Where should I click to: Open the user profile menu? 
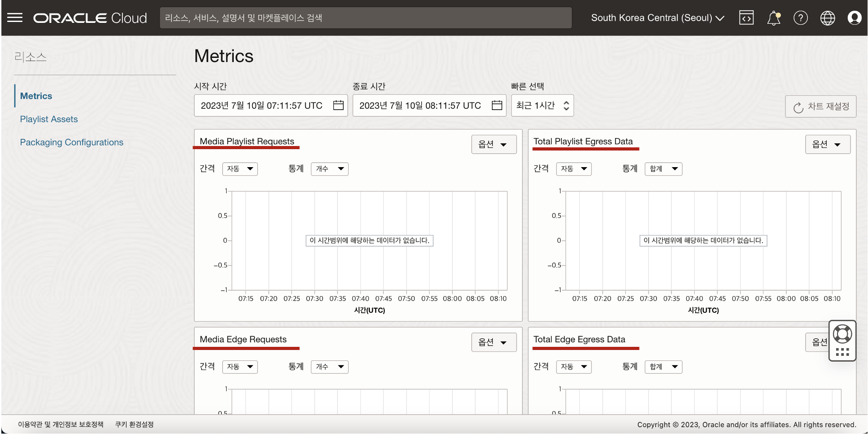(855, 18)
